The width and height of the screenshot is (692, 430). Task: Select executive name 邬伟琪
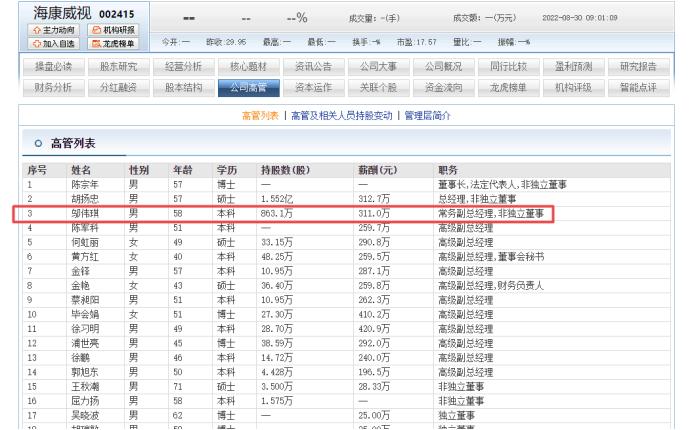click(x=85, y=214)
